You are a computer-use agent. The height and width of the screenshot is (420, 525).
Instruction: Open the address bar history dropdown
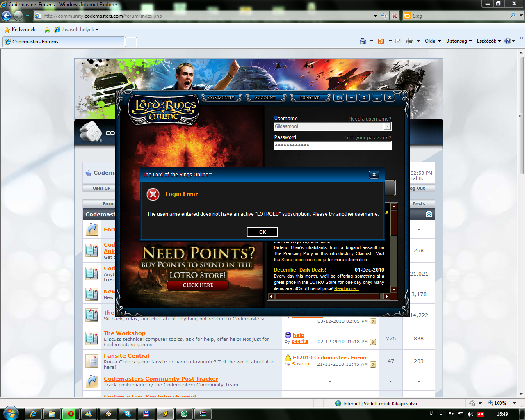pyautogui.click(x=375, y=16)
